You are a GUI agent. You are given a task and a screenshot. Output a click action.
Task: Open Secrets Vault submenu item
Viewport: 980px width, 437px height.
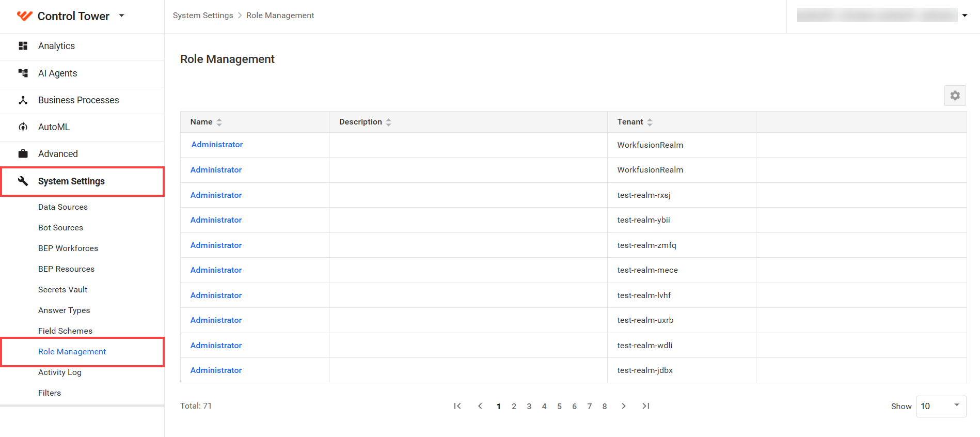62,290
